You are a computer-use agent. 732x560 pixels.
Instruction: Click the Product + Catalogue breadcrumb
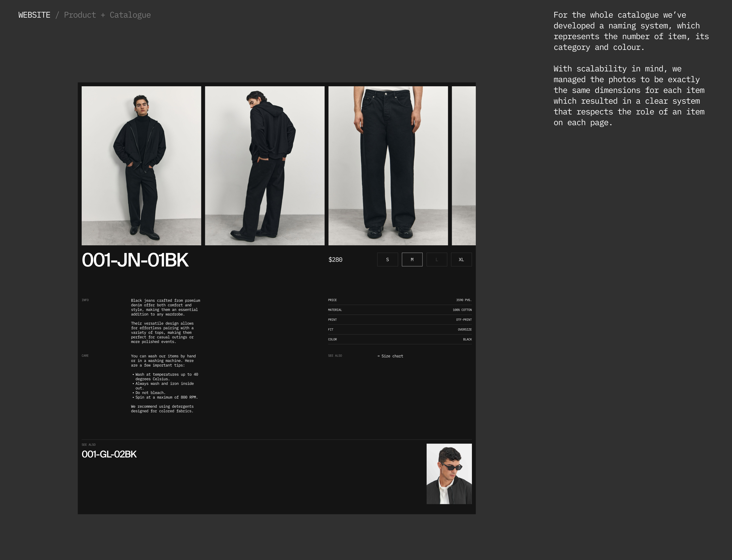107,15
